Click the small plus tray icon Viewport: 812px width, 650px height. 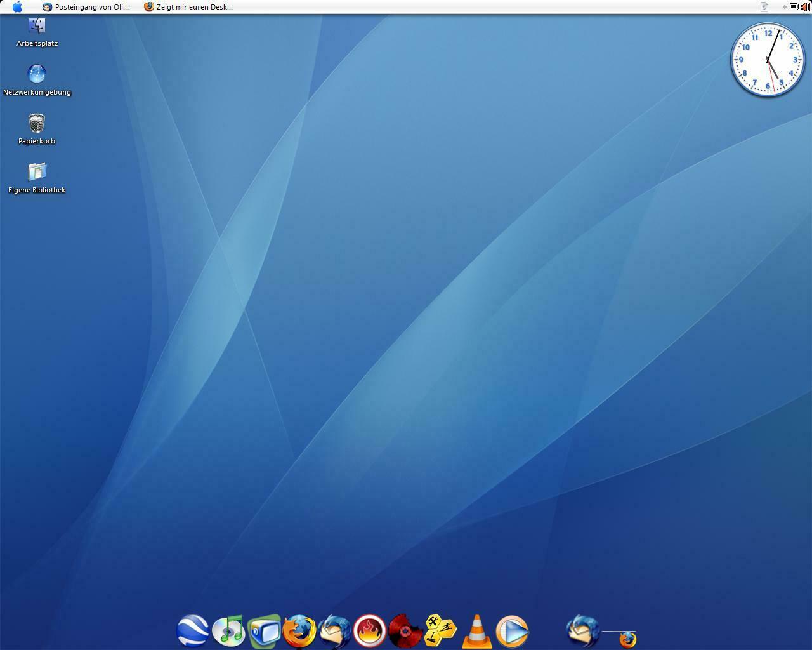point(784,7)
